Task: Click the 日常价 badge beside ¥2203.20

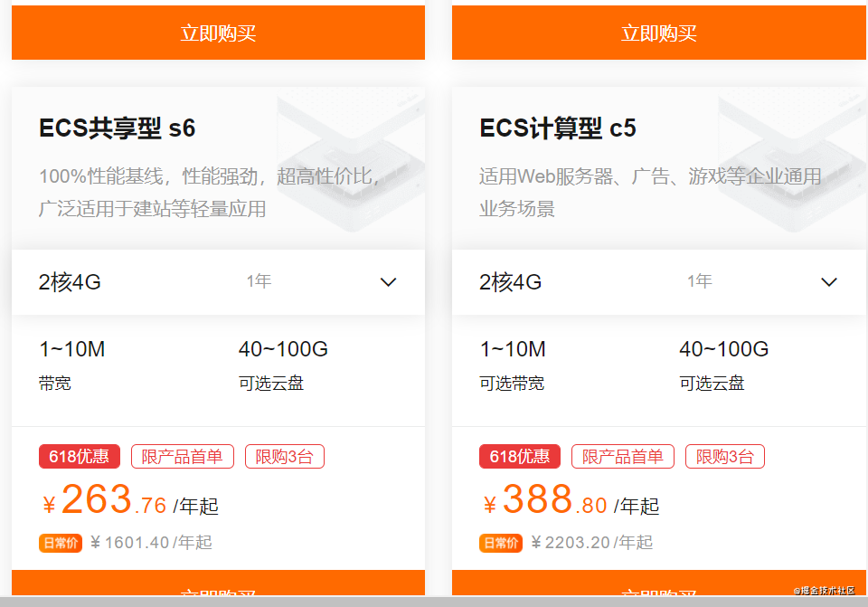Action: [x=501, y=543]
